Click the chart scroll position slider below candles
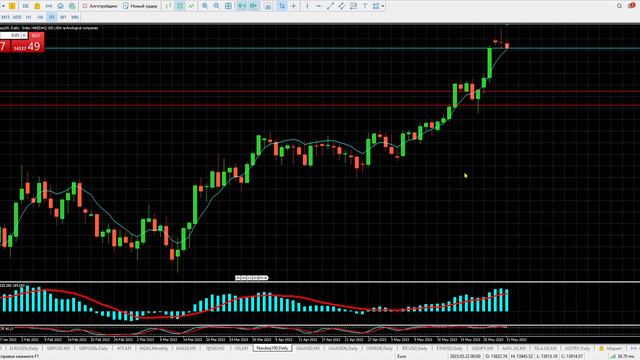 tap(252, 278)
